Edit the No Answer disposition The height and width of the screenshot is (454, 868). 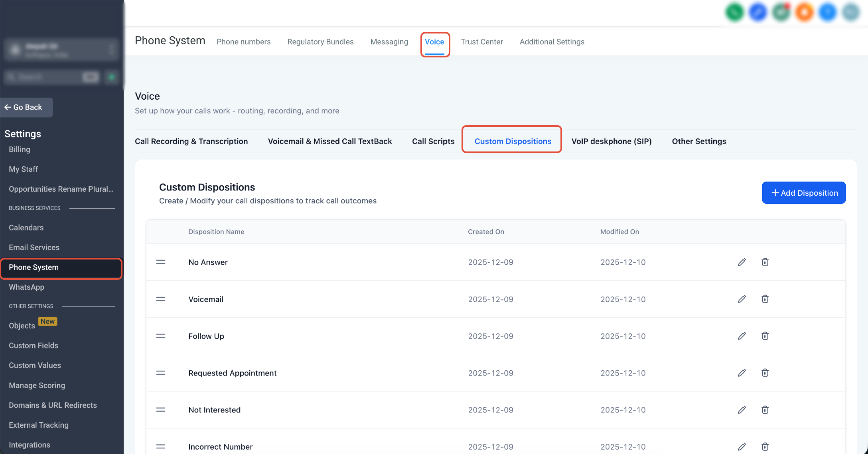click(x=742, y=262)
